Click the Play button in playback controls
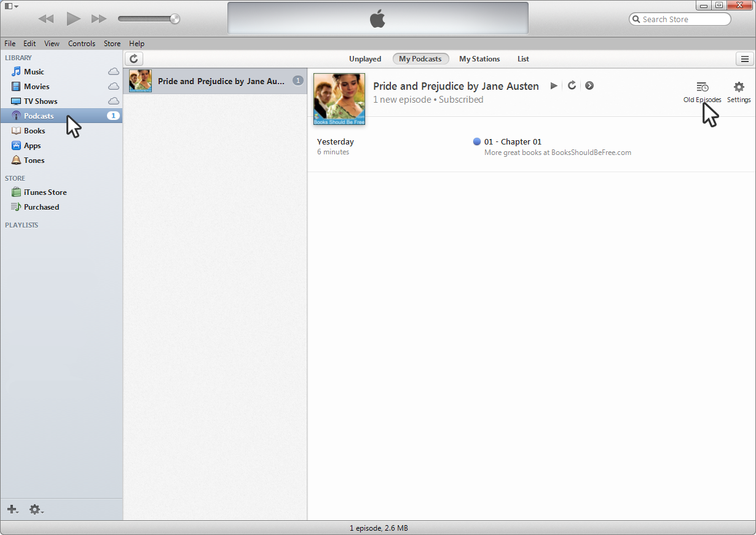Screen dimensions: 756x535 click(x=74, y=19)
